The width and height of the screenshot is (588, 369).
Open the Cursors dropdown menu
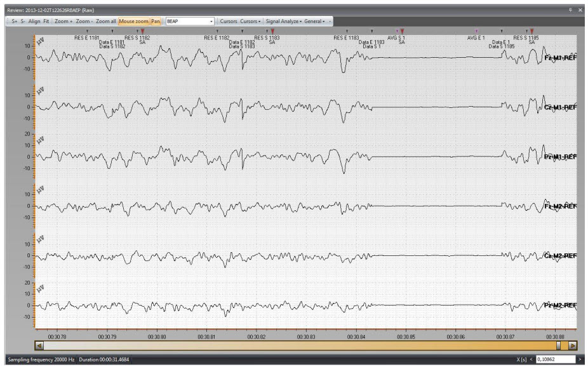point(250,22)
